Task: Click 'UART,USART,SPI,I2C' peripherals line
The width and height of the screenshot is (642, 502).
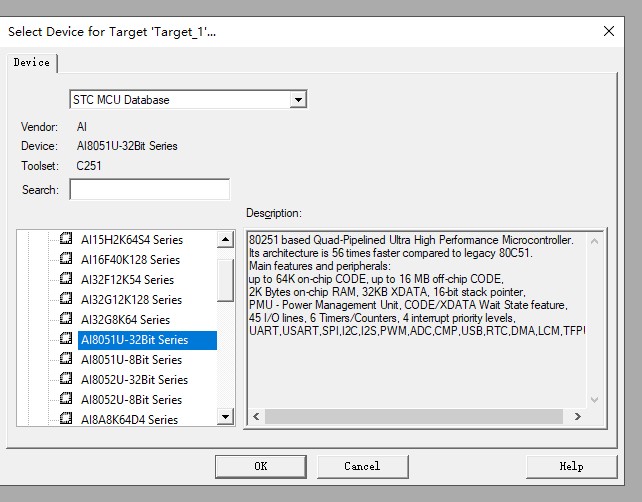Action: point(417,331)
